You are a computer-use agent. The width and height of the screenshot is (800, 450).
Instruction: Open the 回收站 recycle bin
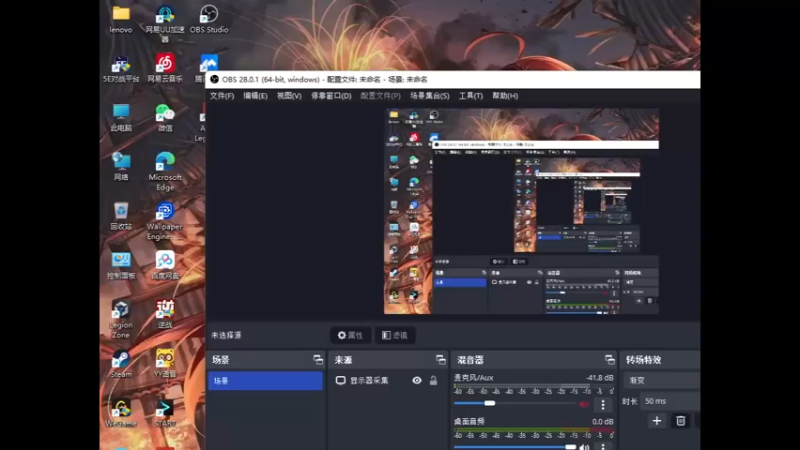[x=121, y=216]
